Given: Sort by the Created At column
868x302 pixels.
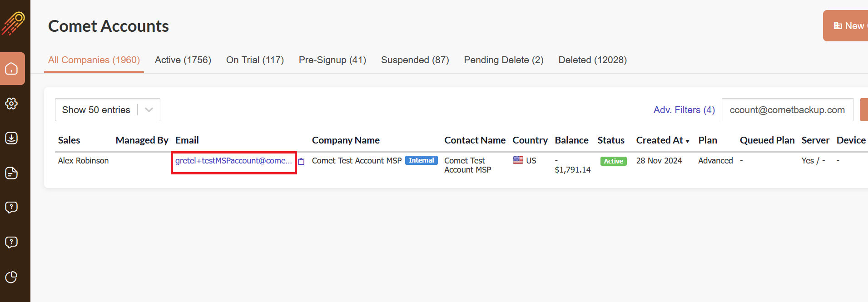Looking at the screenshot, I should pos(663,140).
